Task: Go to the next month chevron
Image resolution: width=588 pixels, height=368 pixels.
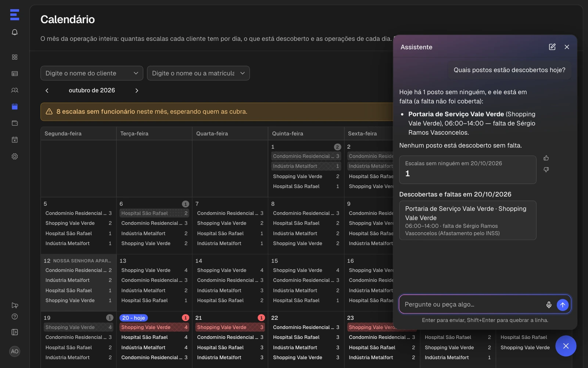Action: coord(137,91)
